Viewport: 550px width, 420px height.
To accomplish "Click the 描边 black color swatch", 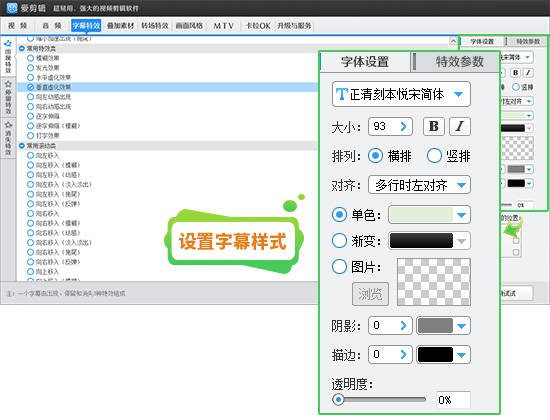I will [435, 354].
